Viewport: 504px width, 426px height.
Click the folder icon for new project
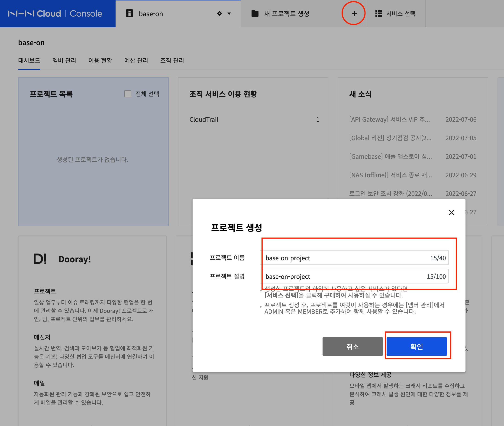click(255, 13)
